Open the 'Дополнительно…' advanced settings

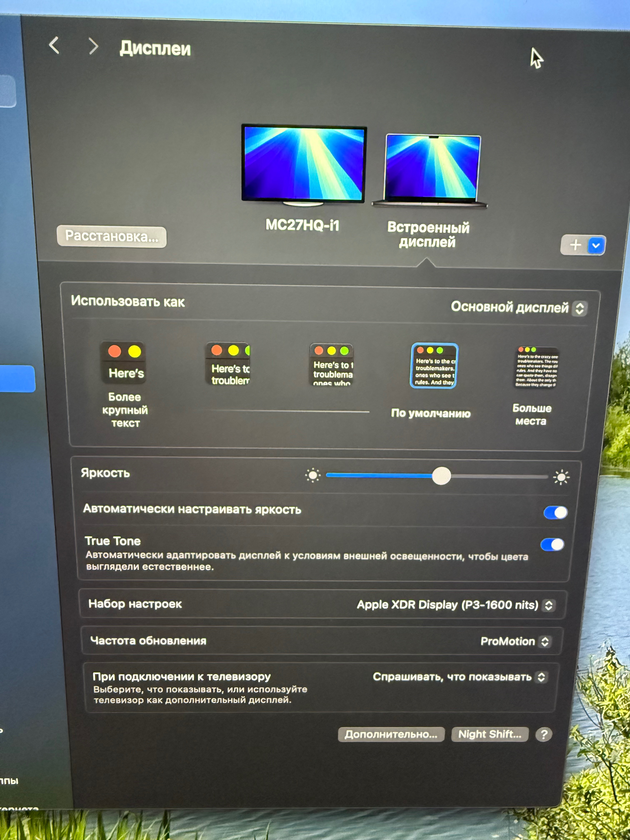[391, 734]
